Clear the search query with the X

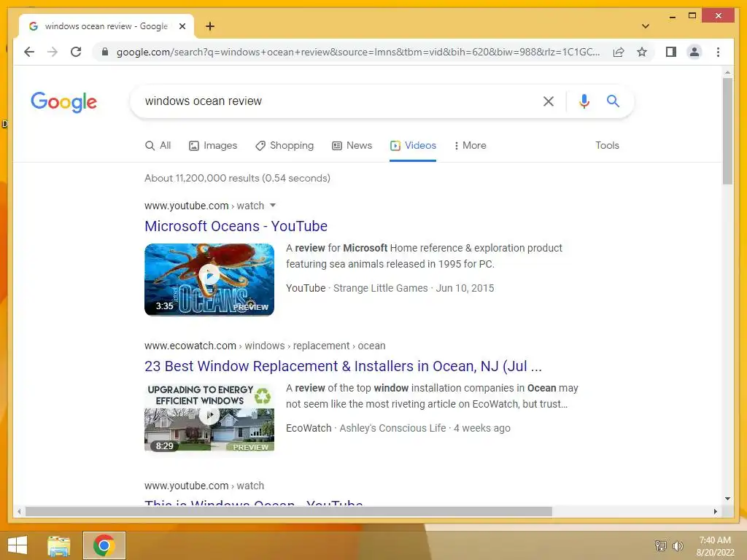click(549, 101)
